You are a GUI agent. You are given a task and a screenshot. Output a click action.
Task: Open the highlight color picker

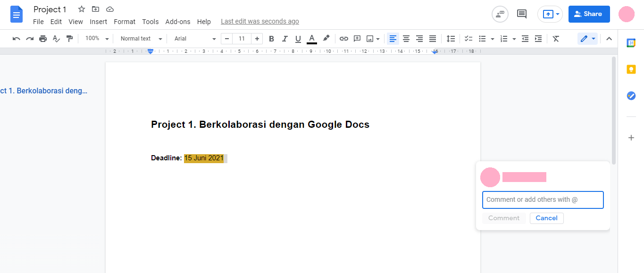(326, 39)
